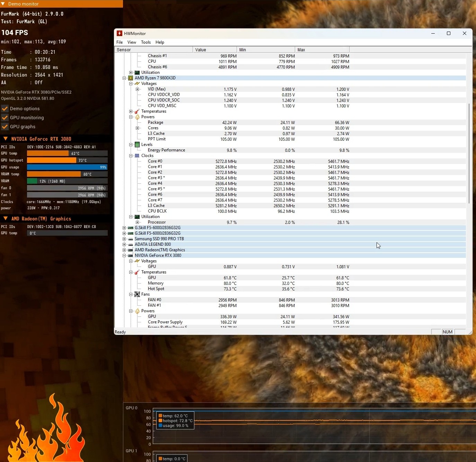Screen dimensions: 476x462
Task: Click the Utilization icon below Chassis #6
Action: [137, 72]
